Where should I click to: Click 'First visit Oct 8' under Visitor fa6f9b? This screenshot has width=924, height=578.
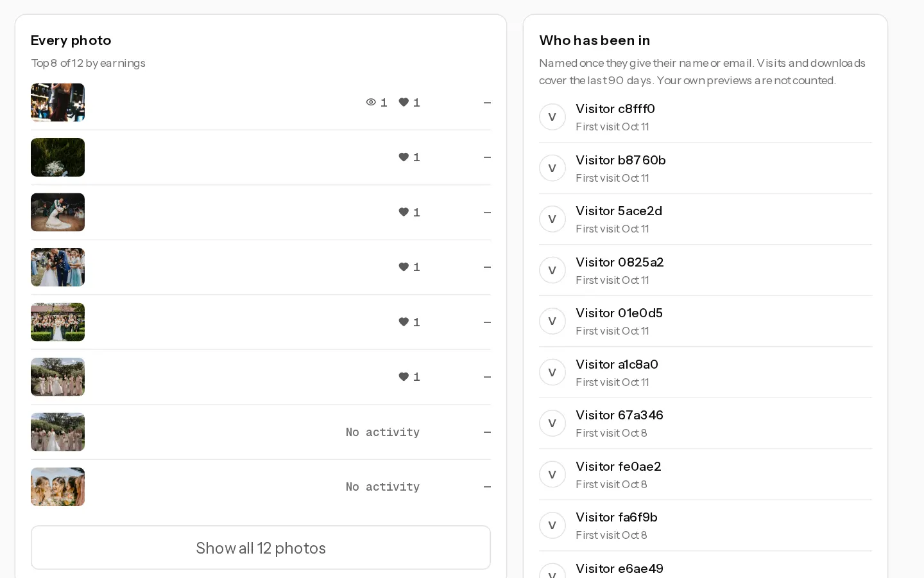[x=612, y=535]
